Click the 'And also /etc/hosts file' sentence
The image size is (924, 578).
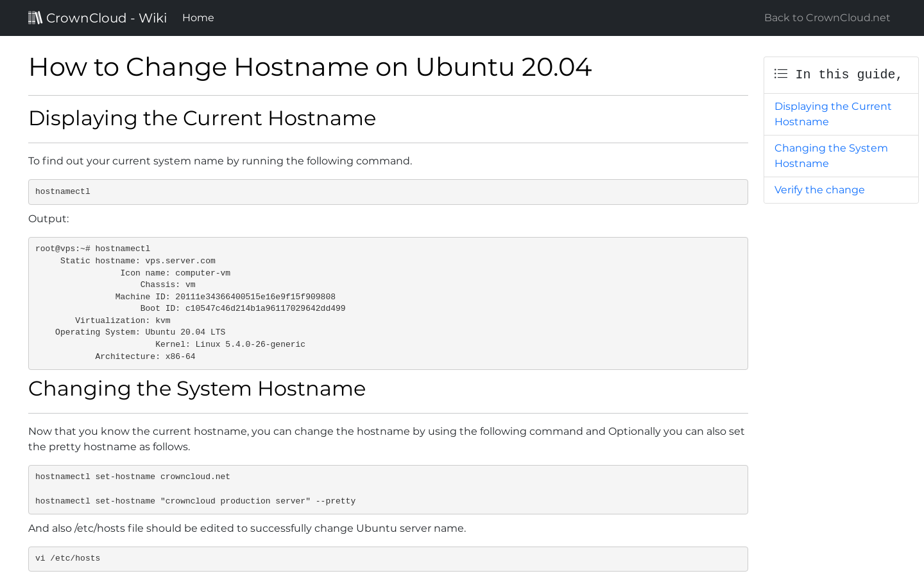pyautogui.click(x=247, y=529)
